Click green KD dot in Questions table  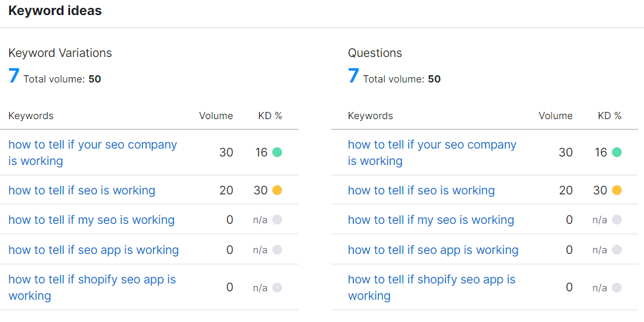pyautogui.click(x=617, y=152)
